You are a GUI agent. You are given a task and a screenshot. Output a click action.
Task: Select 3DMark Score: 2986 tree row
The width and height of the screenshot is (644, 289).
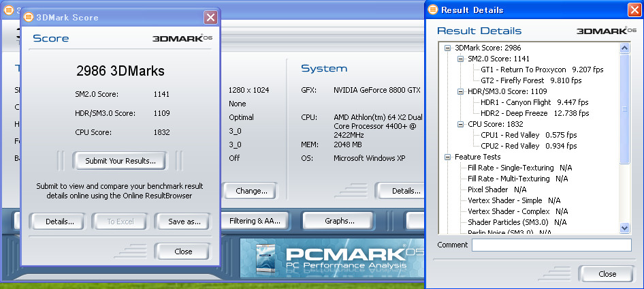[487, 48]
